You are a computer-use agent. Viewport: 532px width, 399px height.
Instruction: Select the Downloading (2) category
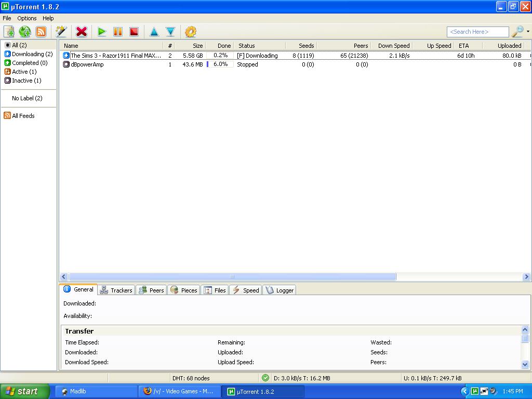pyautogui.click(x=32, y=54)
